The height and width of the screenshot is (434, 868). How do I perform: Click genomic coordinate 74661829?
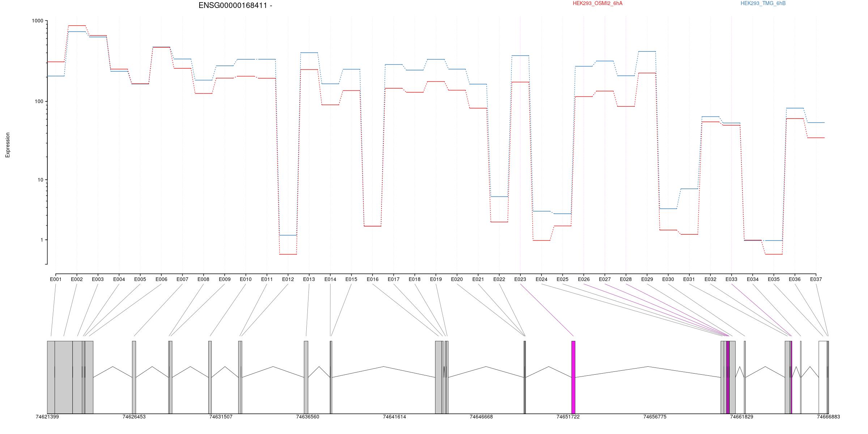point(742,417)
